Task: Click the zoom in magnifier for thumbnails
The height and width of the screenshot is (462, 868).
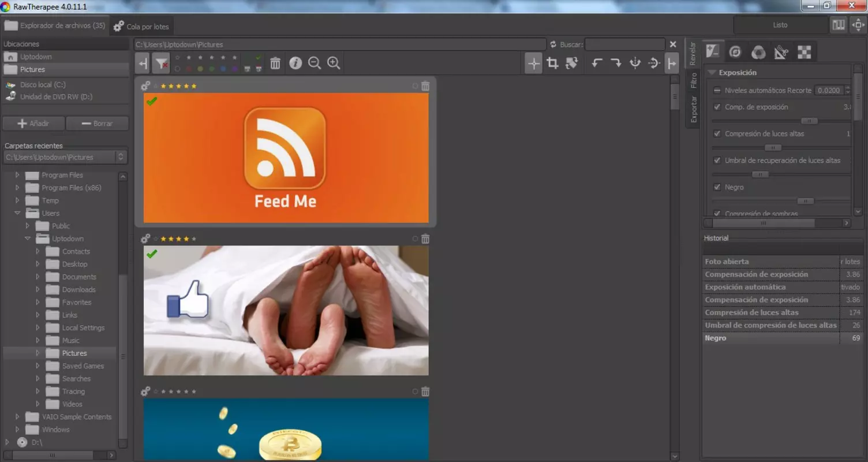Action: 334,63
